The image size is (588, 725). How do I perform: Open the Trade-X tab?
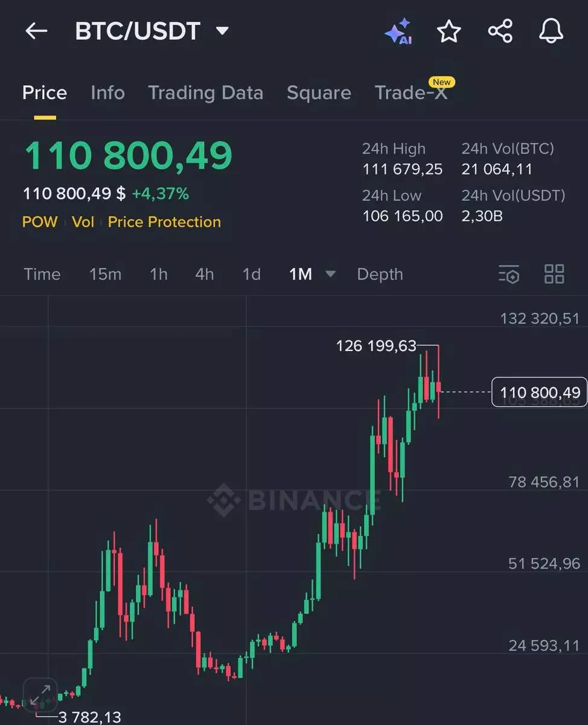coord(411,93)
